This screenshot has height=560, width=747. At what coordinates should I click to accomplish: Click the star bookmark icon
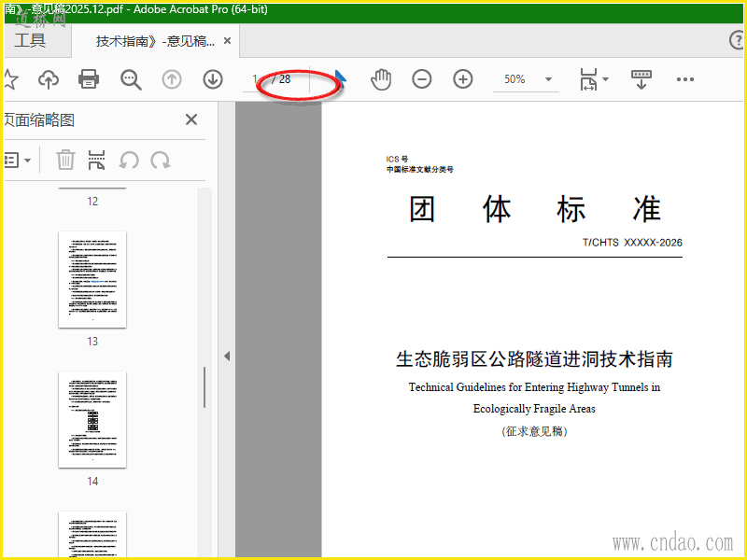click(10, 79)
